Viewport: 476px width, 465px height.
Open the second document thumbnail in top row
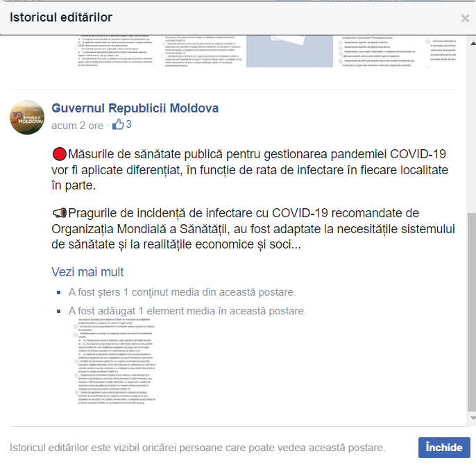(x=203, y=51)
